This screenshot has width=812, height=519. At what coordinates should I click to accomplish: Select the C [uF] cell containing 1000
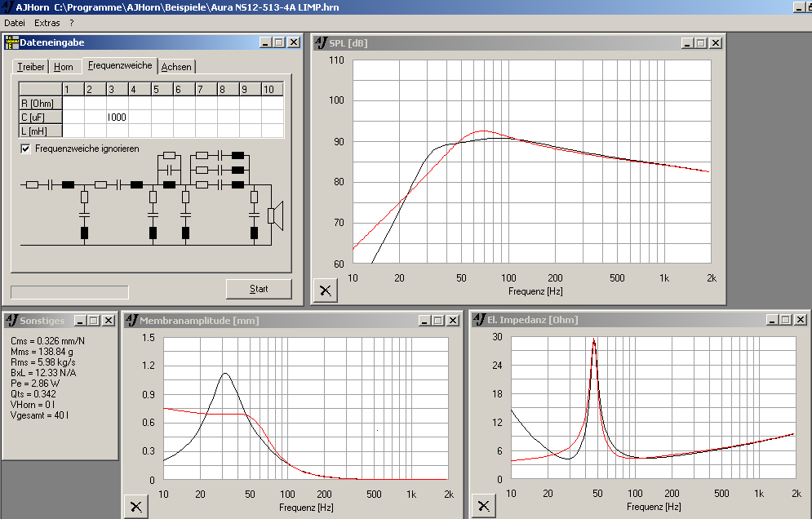pos(117,117)
